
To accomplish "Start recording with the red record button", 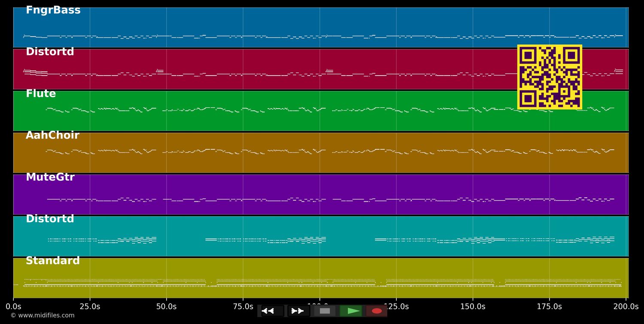I will pos(377,311).
